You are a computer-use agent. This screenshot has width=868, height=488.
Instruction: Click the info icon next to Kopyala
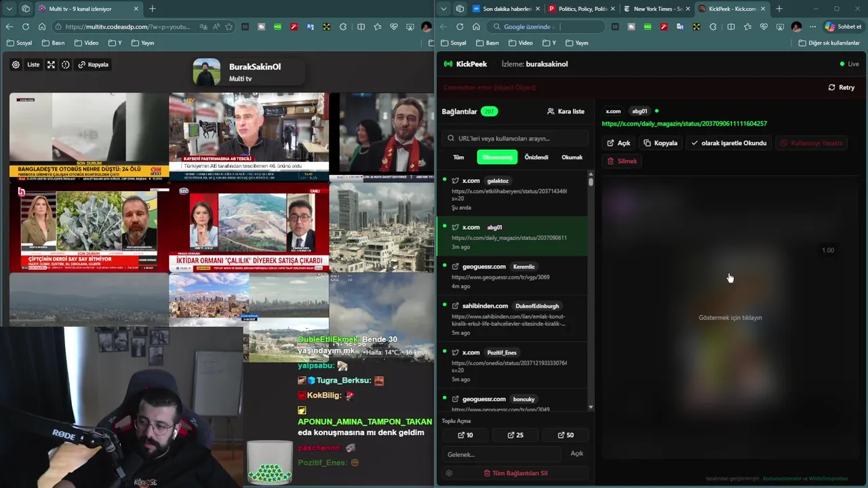point(66,64)
